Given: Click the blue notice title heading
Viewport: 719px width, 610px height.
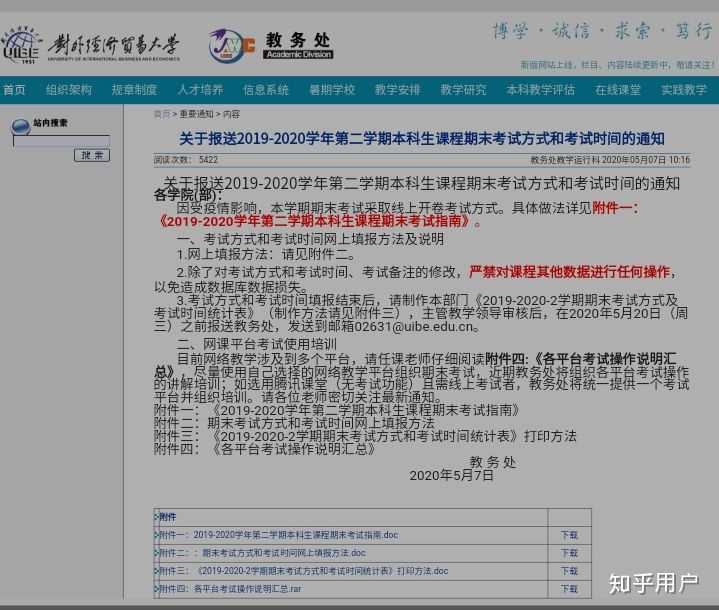Looking at the screenshot, I should pos(421,139).
